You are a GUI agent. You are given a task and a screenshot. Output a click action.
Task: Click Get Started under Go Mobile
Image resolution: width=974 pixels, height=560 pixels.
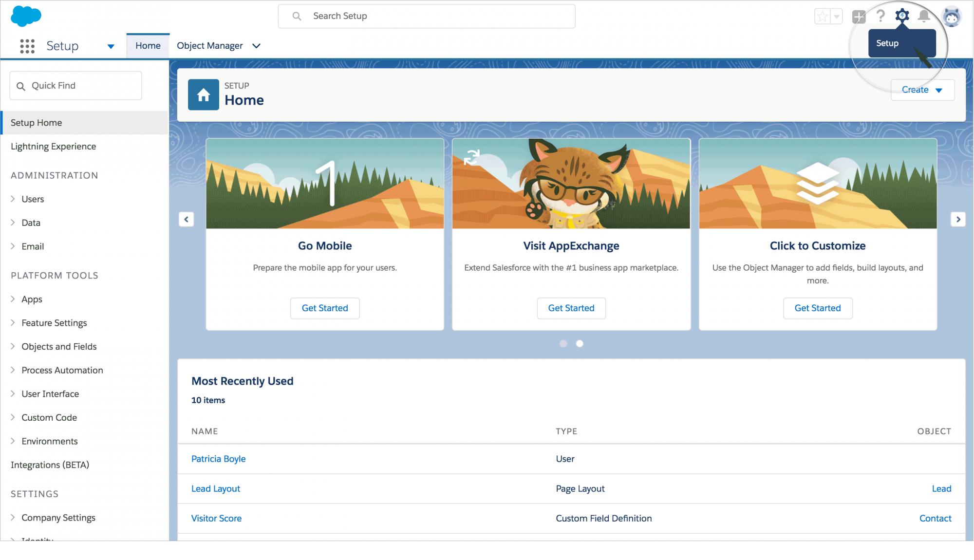coord(325,308)
